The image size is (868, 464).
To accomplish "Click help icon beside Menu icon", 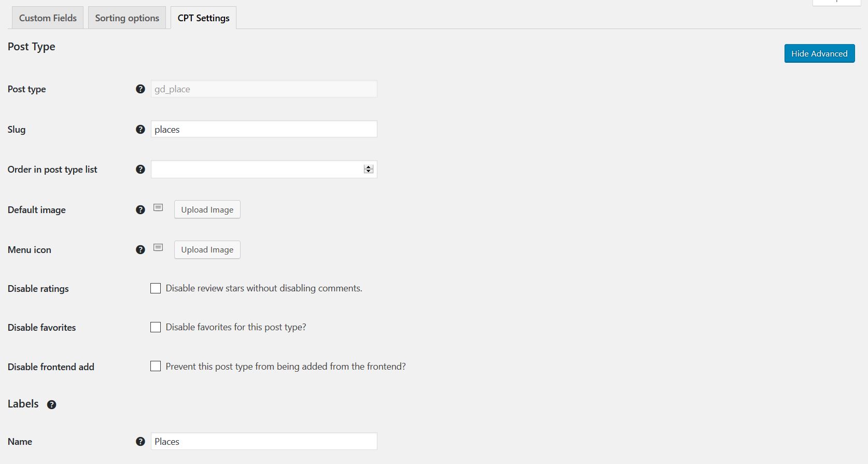I will click(140, 250).
